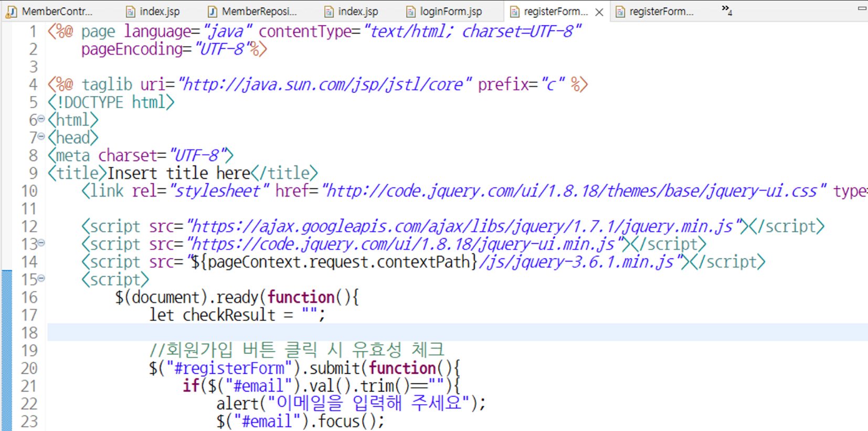Image resolution: width=868 pixels, height=431 pixels.
Task: Collapse the fold marker on line 13
Action: (x=41, y=243)
